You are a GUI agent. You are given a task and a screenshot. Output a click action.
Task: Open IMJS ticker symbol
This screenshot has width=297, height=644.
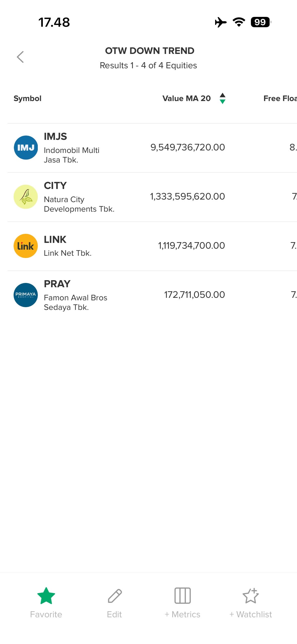coord(55,137)
